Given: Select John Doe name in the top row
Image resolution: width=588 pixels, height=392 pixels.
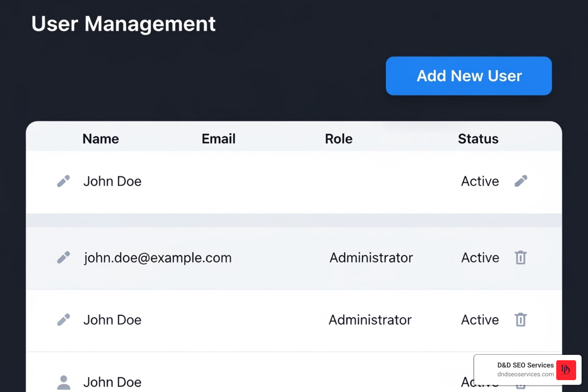Looking at the screenshot, I should coord(113,181).
